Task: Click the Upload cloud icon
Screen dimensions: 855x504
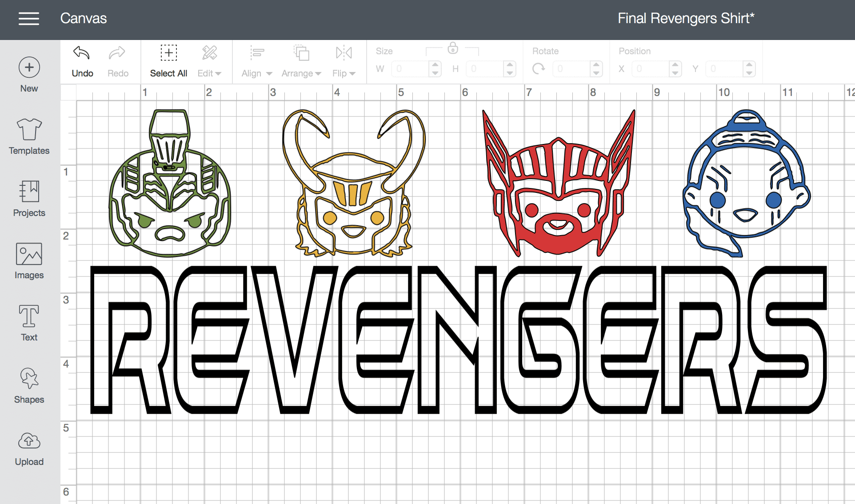Action: point(29,441)
